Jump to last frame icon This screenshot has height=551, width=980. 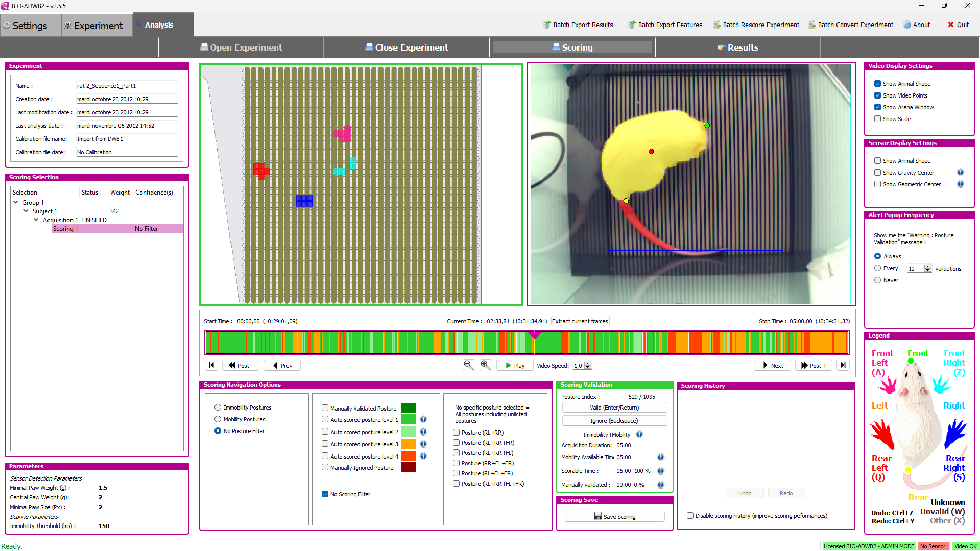843,365
